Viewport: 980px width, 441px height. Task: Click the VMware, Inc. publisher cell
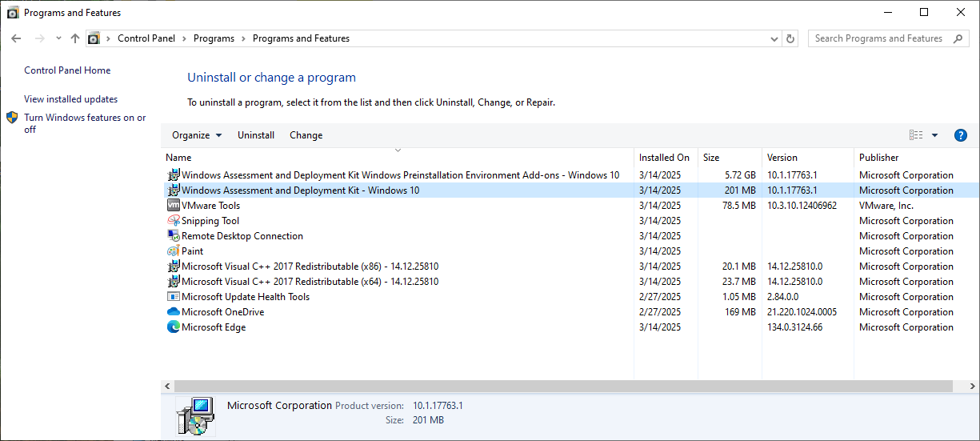(x=886, y=206)
